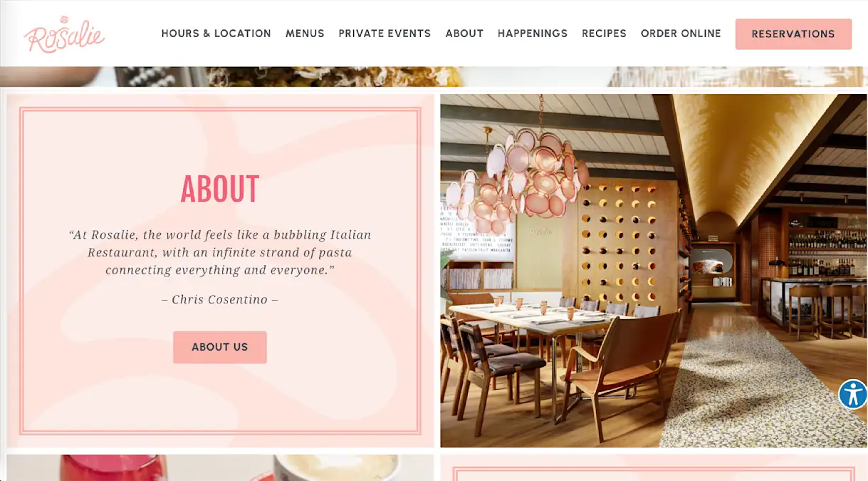Click the Reservations button
Image resolution: width=868 pixels, height=481 pixels.
point(793,34)
